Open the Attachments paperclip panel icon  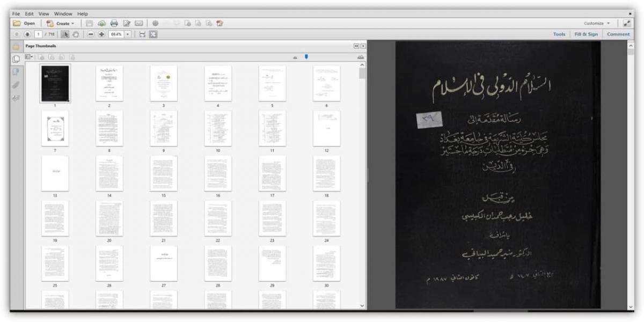[16, 85]
